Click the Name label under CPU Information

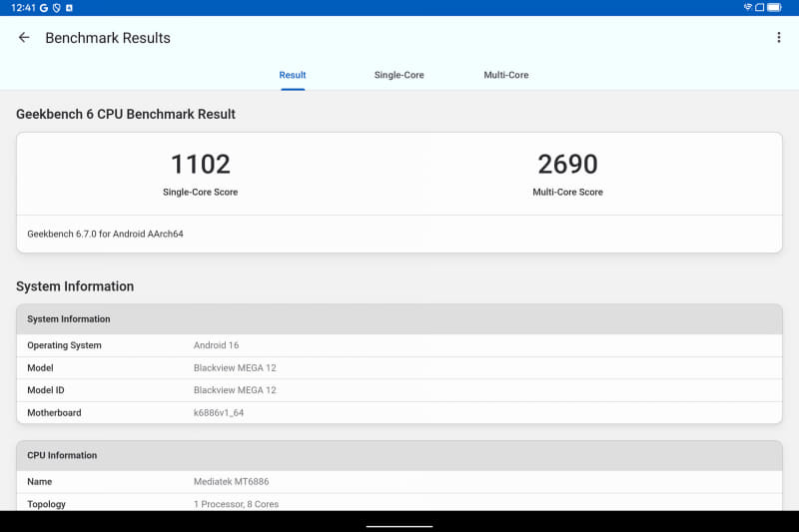(x=39, y=482)
